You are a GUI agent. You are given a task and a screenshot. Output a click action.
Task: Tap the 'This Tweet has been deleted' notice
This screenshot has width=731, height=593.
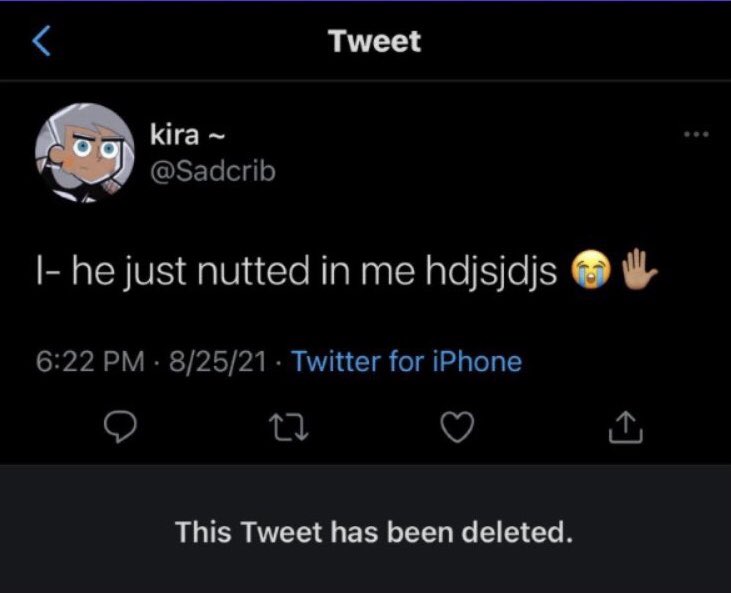(x=374, y=532)
